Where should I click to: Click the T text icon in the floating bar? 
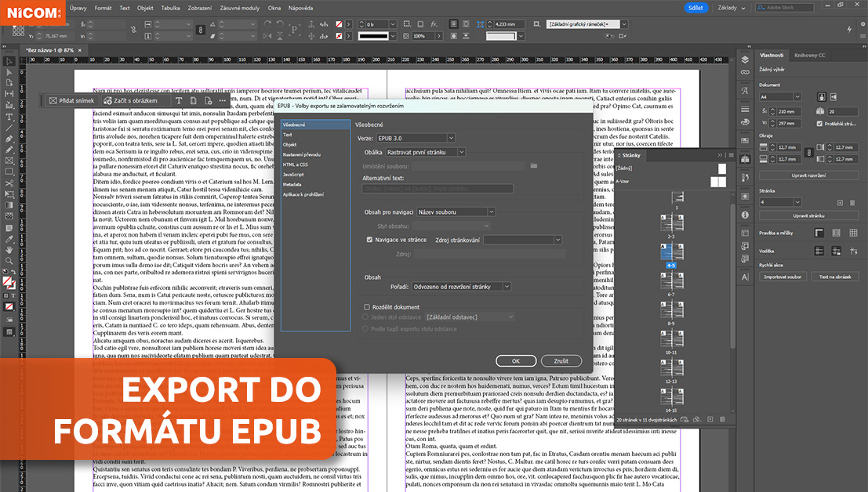click(179, 101)
